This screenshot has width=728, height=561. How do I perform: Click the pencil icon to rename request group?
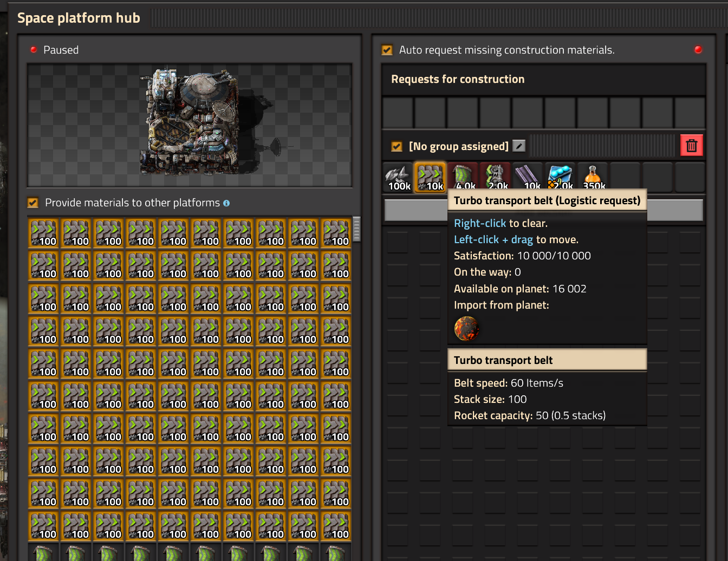point(519,146)
